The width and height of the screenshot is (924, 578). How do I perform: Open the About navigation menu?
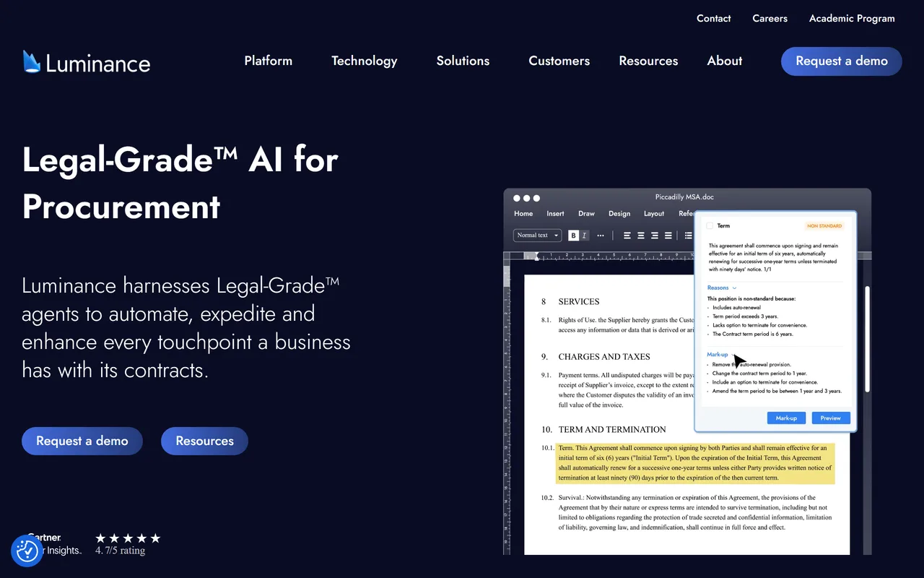(725, 61)
